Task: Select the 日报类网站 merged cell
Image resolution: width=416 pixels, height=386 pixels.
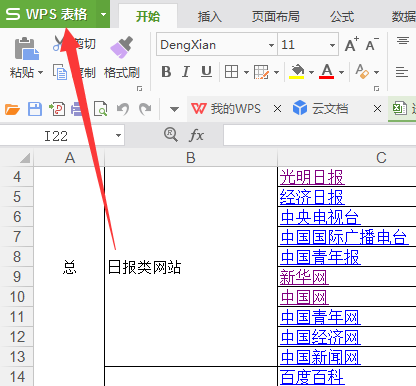Action: coord(191,267)
